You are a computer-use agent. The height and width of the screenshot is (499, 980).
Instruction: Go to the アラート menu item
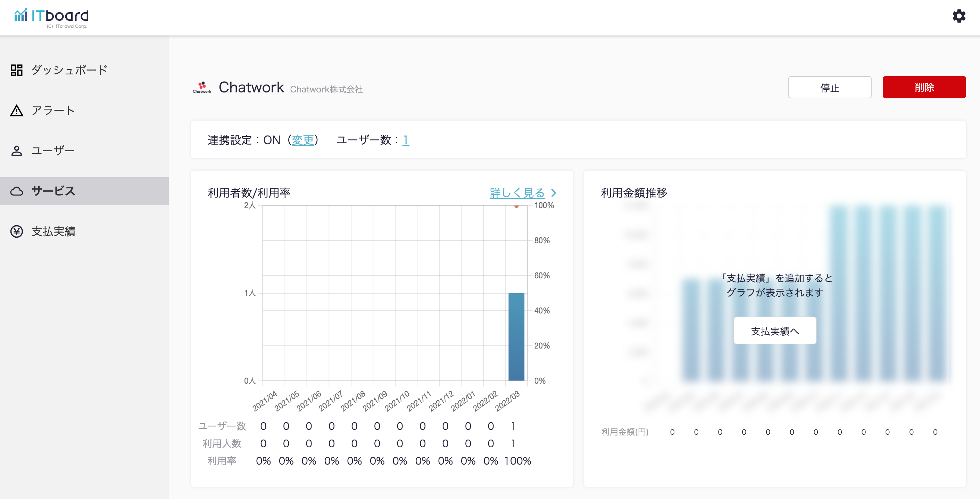pos(53,111)
